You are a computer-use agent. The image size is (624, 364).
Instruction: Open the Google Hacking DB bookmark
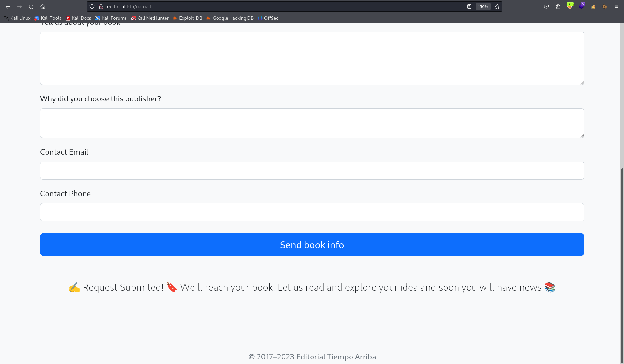pos(230,18)
